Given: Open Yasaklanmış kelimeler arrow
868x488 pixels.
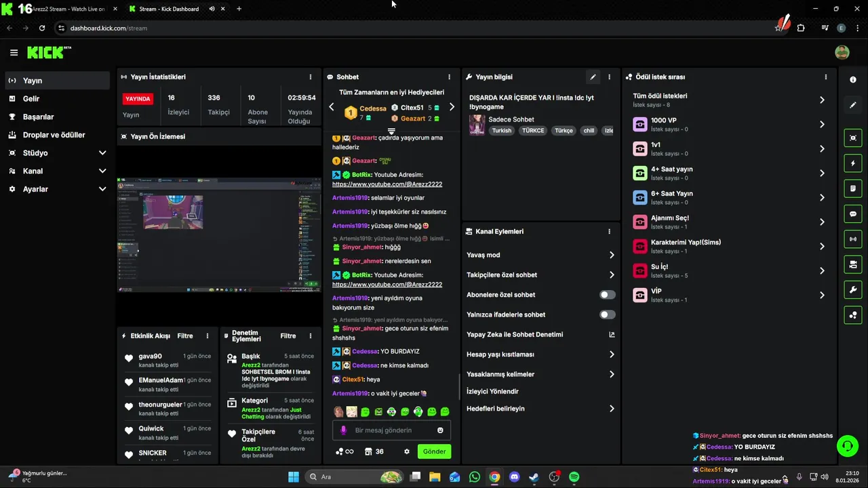Looking at the screenshot, I should (612, 374).
